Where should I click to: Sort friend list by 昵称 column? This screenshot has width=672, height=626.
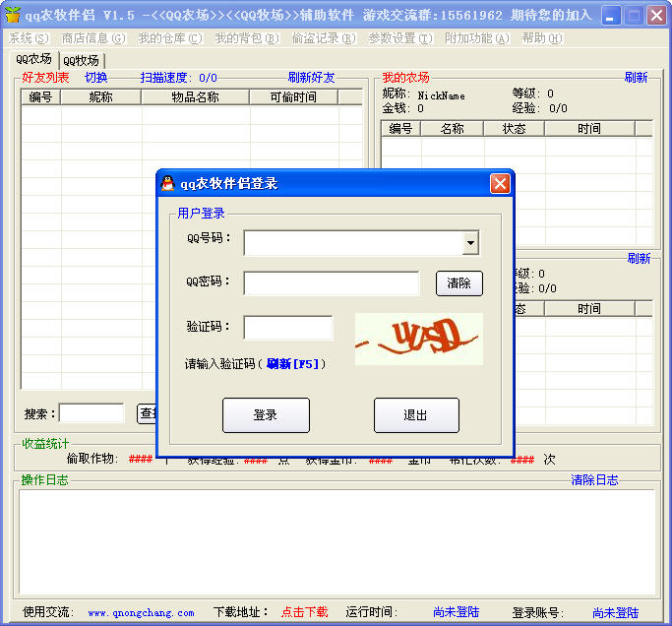point(100,96)
